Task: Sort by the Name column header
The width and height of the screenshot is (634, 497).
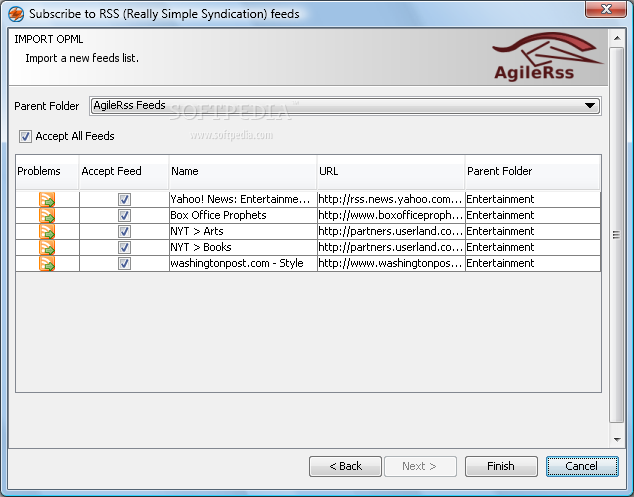Action: coord(243,171)
